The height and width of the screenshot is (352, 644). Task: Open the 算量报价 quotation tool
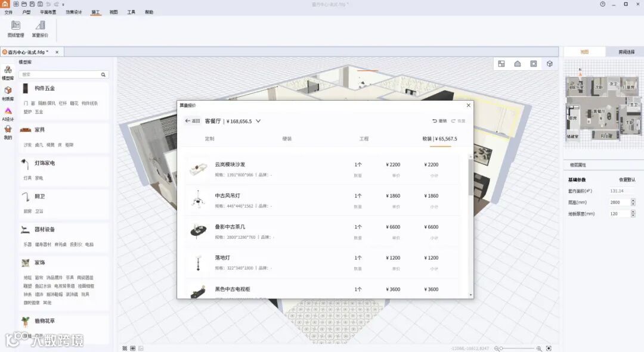pyautogui.click(x=40, y=29)
